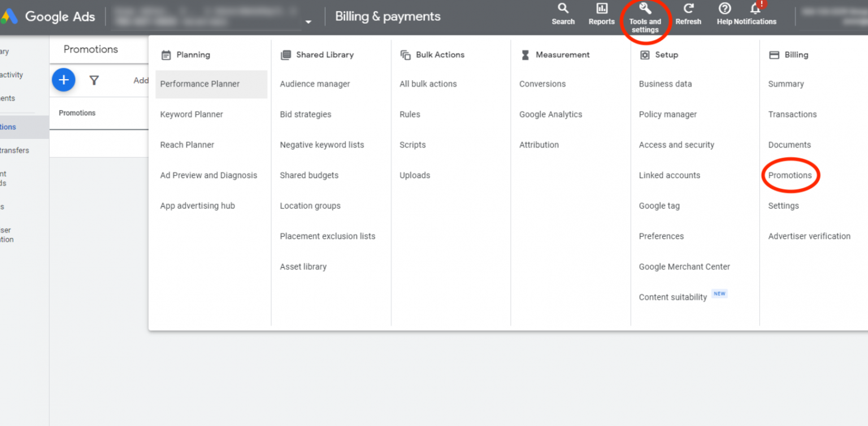Open Performance Planner under Planning
Viewport: 868px width, 426px height.
click(199, 84)
